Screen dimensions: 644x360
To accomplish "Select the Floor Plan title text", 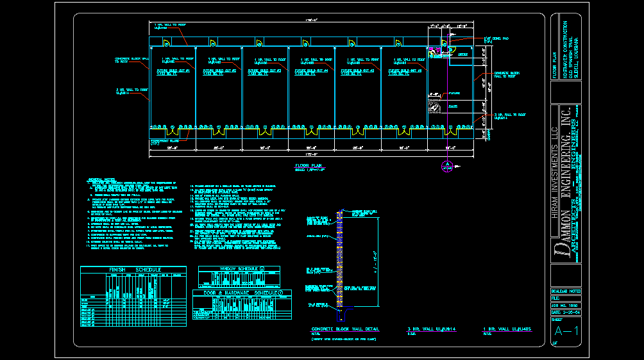I will [307, 165].
